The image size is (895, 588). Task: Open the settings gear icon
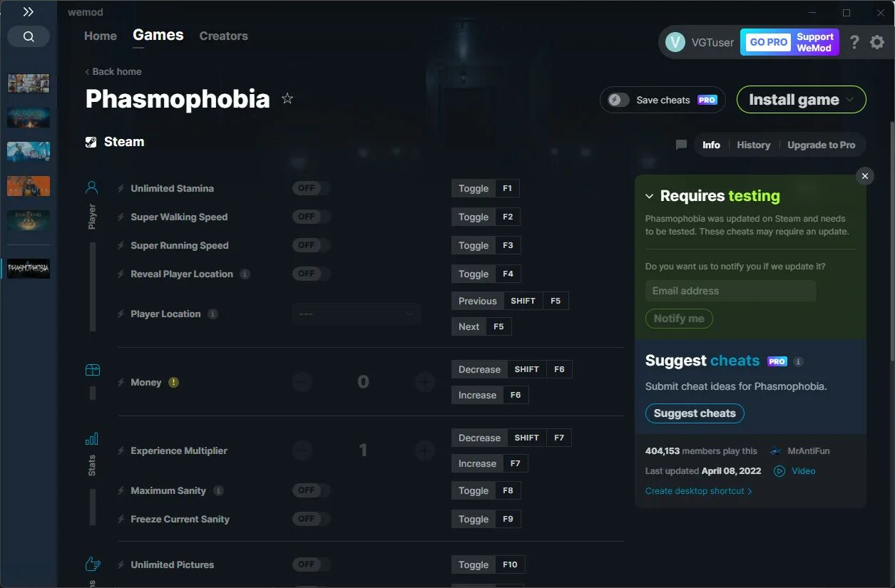[877, 42]
